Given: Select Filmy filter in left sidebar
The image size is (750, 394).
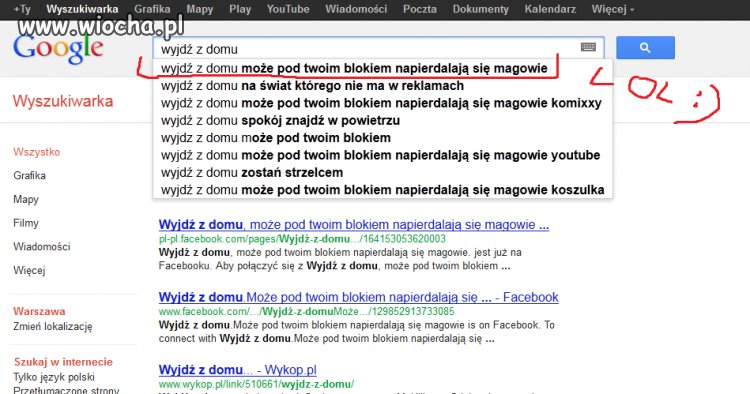Looking at the screenshot, I should (x=26, y=223).
